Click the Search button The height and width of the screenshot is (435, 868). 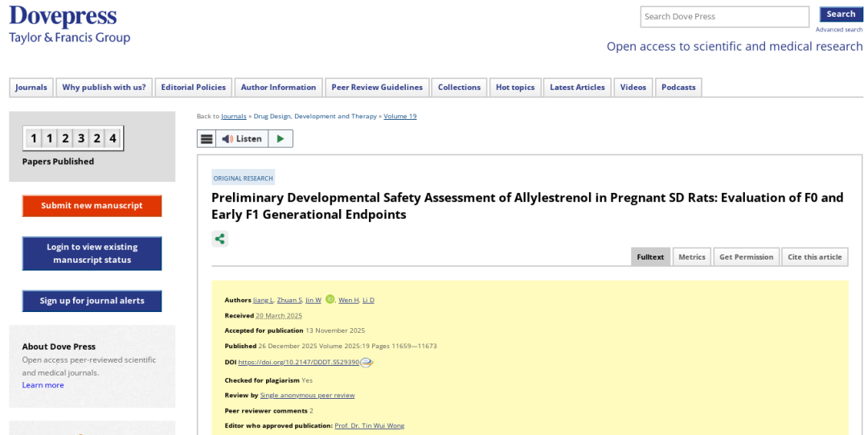coord(841,14)
